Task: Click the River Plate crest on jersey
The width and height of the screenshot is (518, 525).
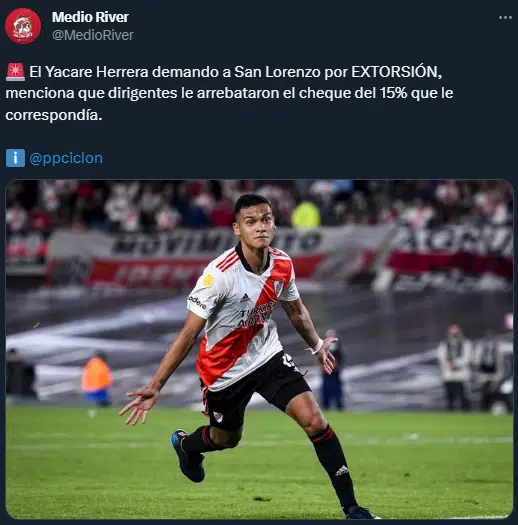Action: 278,288
